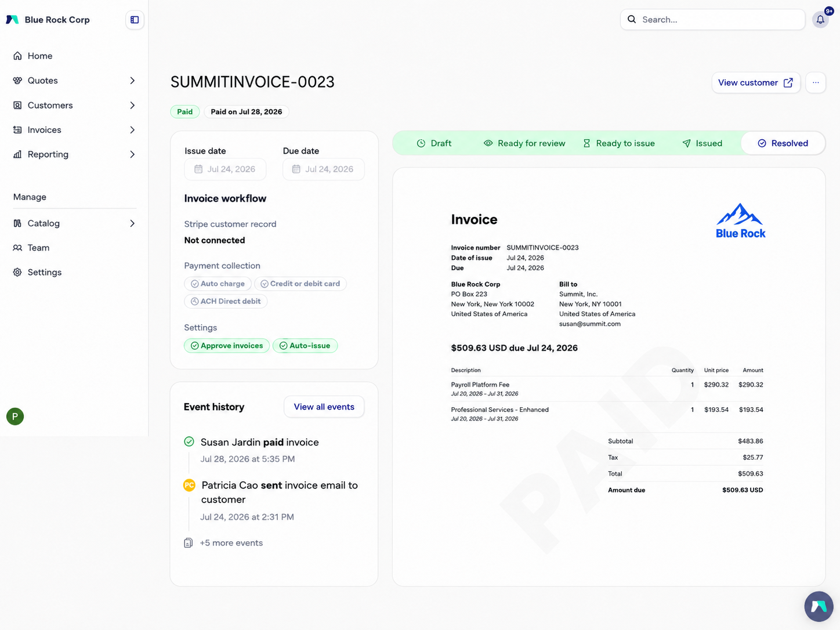Toggle the Auto-issue setting
The image size is (840, 630).
(x=305, y=346)
